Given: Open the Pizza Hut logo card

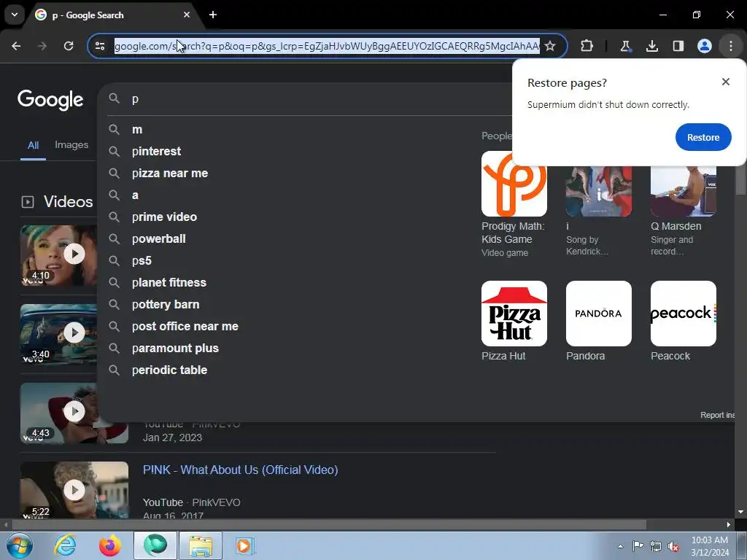Looking at the screenshot, I should tap(514, 322).
